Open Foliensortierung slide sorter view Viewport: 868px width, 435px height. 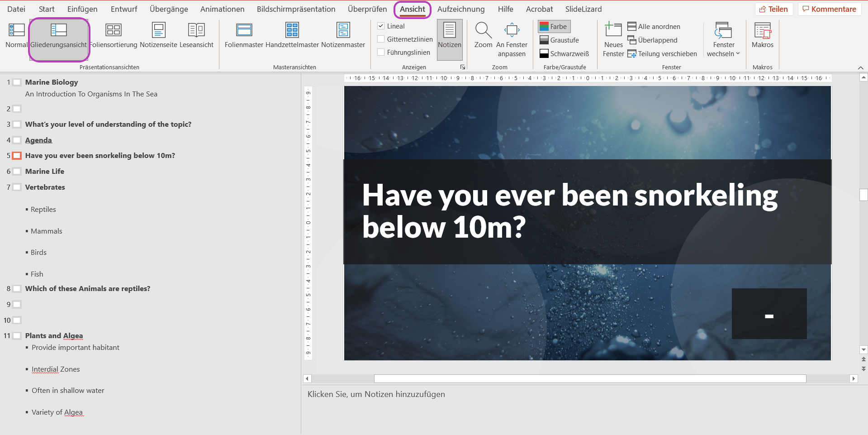[114, 35]
